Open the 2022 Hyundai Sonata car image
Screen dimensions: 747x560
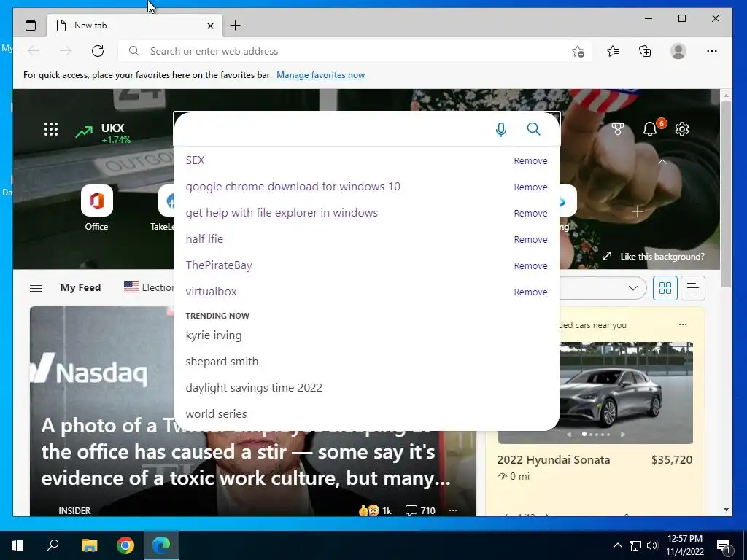[x=626, y=392]
